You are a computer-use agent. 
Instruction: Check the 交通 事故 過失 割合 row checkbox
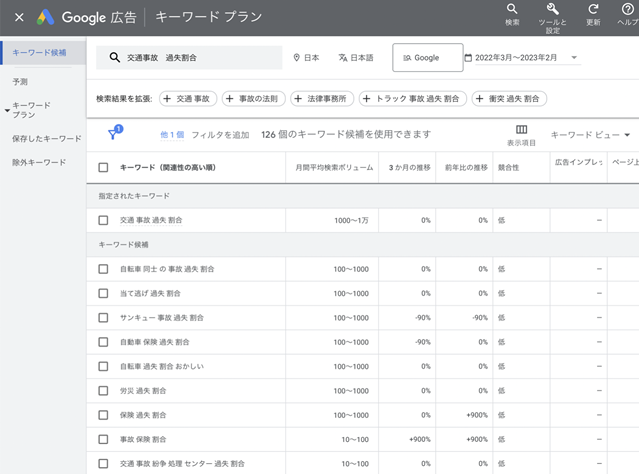pyautogui.click(x=104, y=220)
